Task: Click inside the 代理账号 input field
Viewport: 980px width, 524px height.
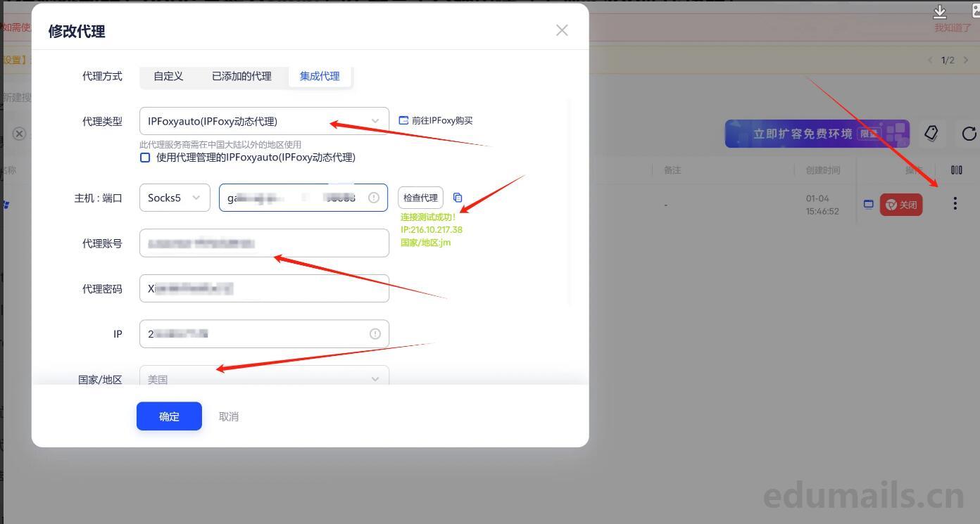Action: tap(264, 243)
